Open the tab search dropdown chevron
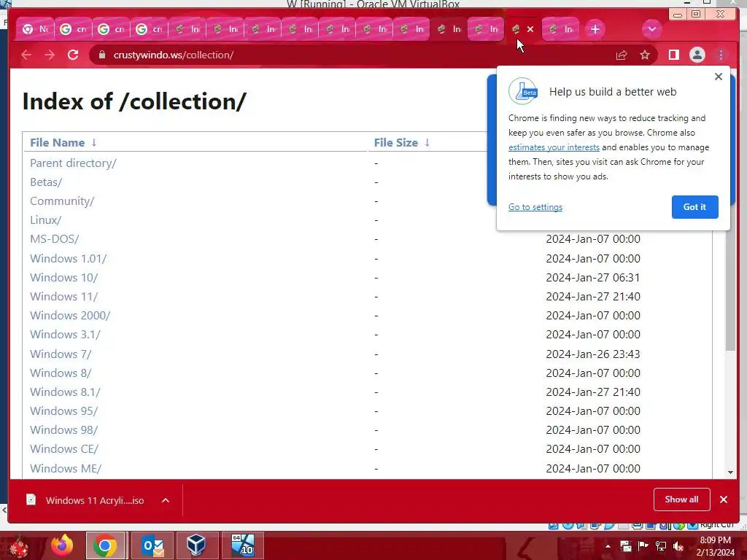This screenshot has width=747, height=560. point(651,29)
